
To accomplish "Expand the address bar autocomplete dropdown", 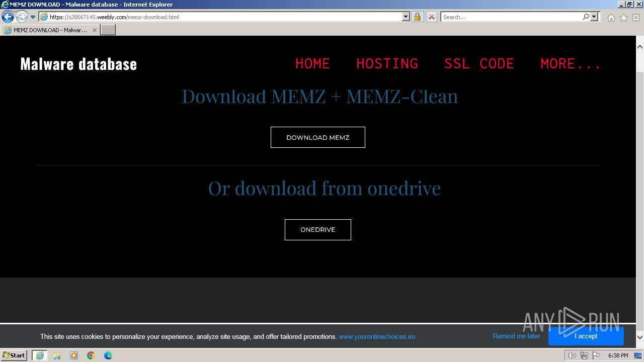I will coord(406,17).
